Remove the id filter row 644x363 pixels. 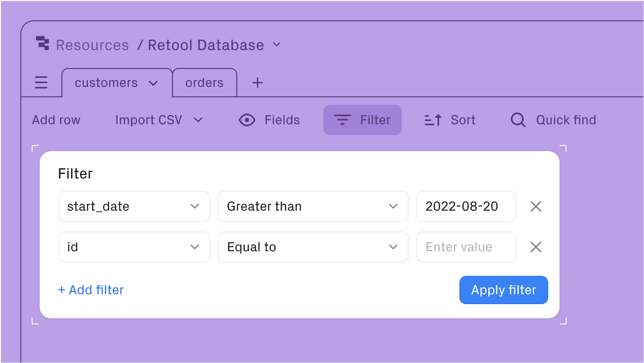[536, 247]
